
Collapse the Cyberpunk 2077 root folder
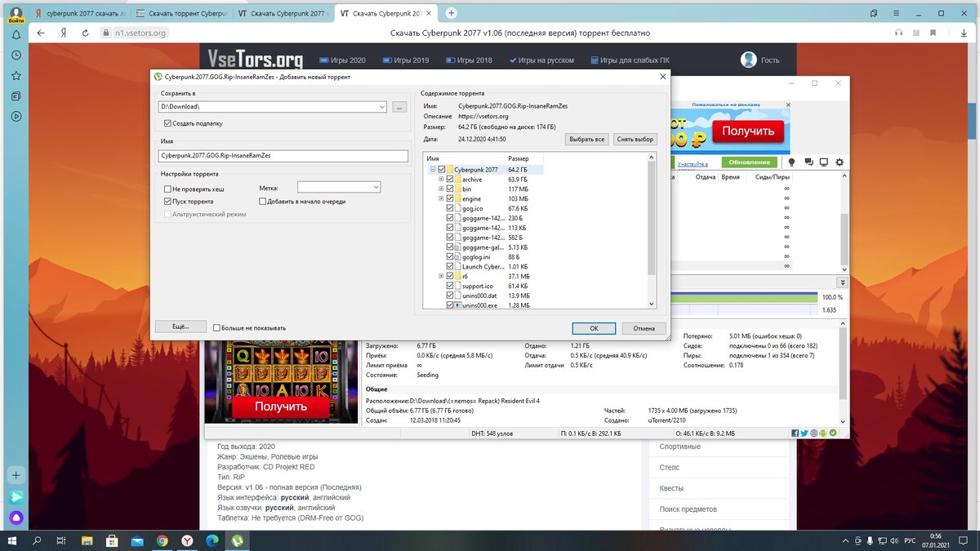(x=432, y=170)
